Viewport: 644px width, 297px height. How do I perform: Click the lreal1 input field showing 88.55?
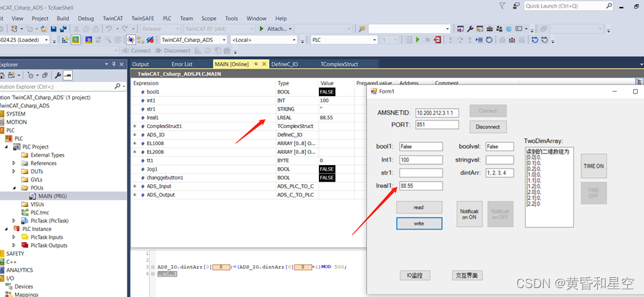(421, 186)
